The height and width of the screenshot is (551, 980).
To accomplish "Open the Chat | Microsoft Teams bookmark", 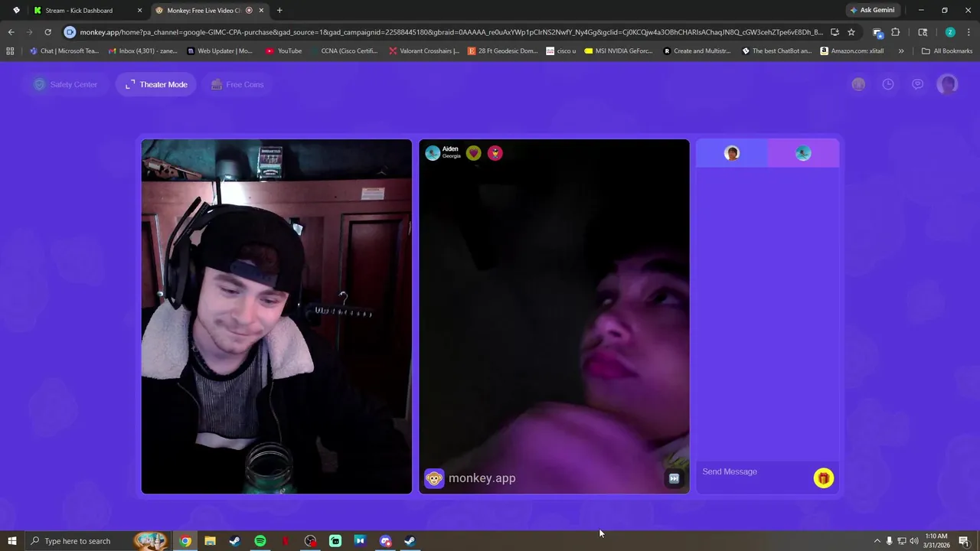I will (64, 51).
